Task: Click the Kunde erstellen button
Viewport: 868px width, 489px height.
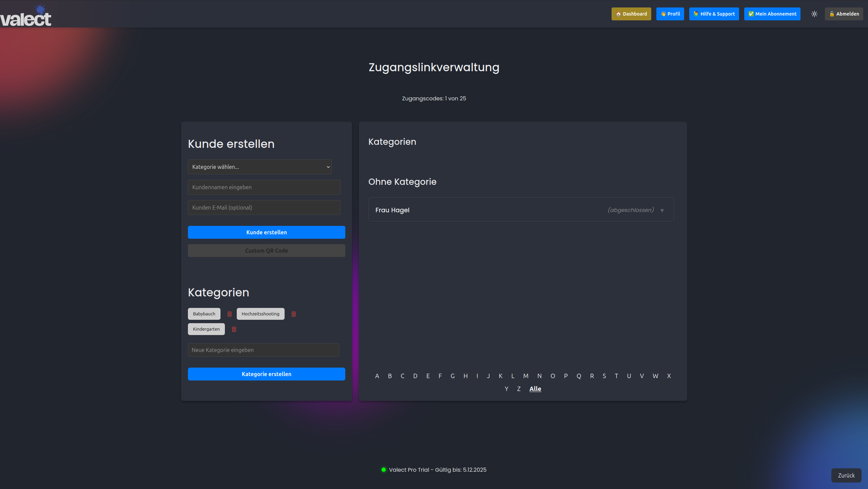Action: (266, 232)
